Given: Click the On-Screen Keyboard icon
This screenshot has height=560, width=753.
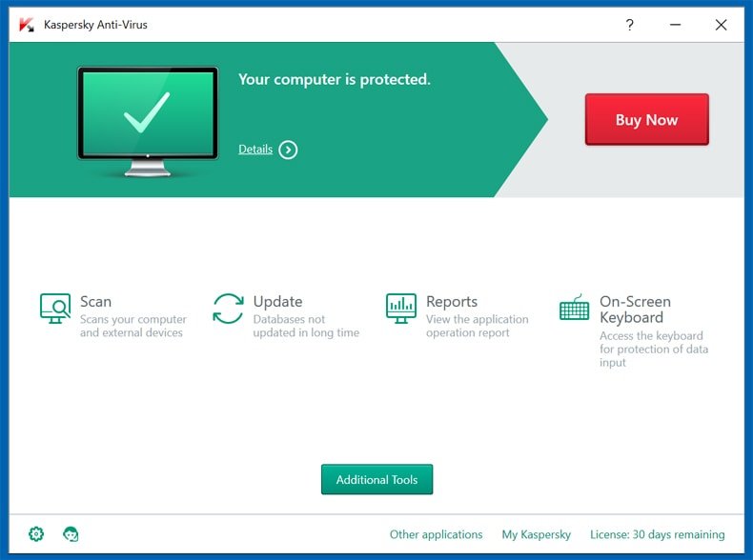Looking at the screenshot, I should pos(575,307).
